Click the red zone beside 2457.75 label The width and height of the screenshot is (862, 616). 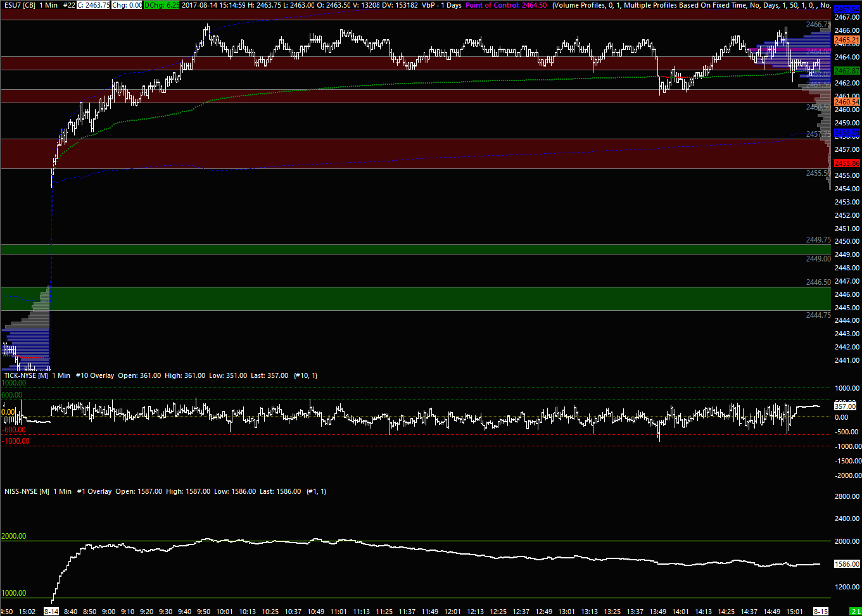pyautogui.click(x=415, y=154)
